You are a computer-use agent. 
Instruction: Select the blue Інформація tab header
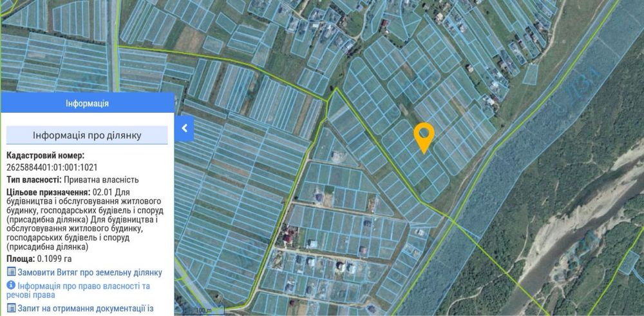coord(87,103)
